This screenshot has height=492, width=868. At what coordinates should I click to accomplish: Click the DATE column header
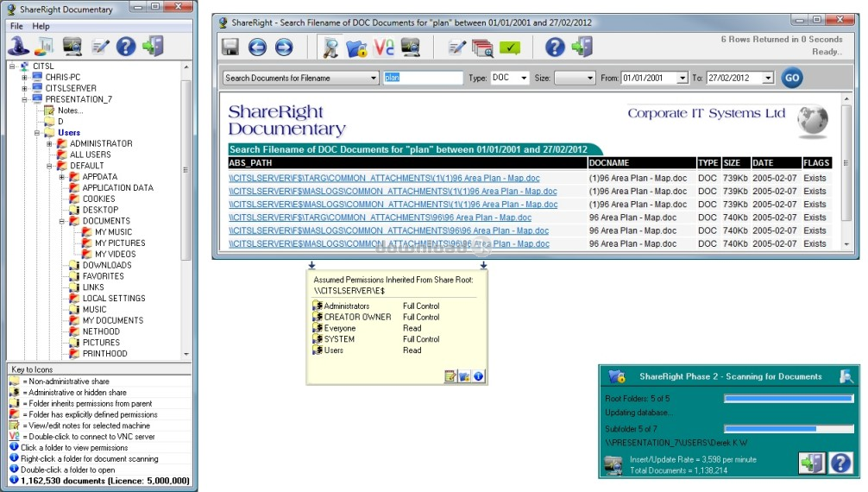[776, 163]
